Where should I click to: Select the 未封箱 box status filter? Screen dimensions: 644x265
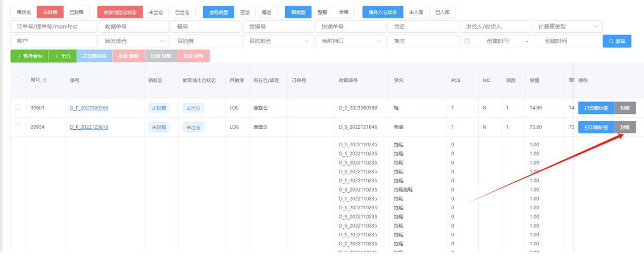[x=51, y=12]
